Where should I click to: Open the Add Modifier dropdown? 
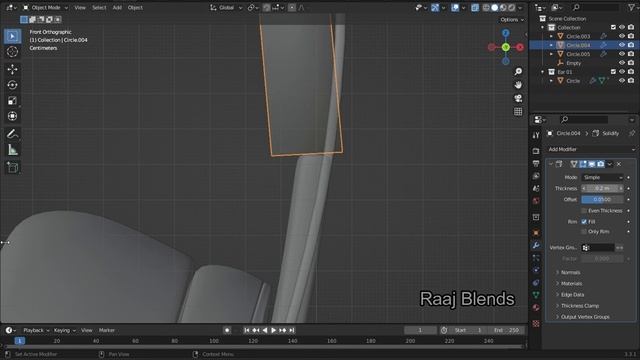click(x=591, y=149)
